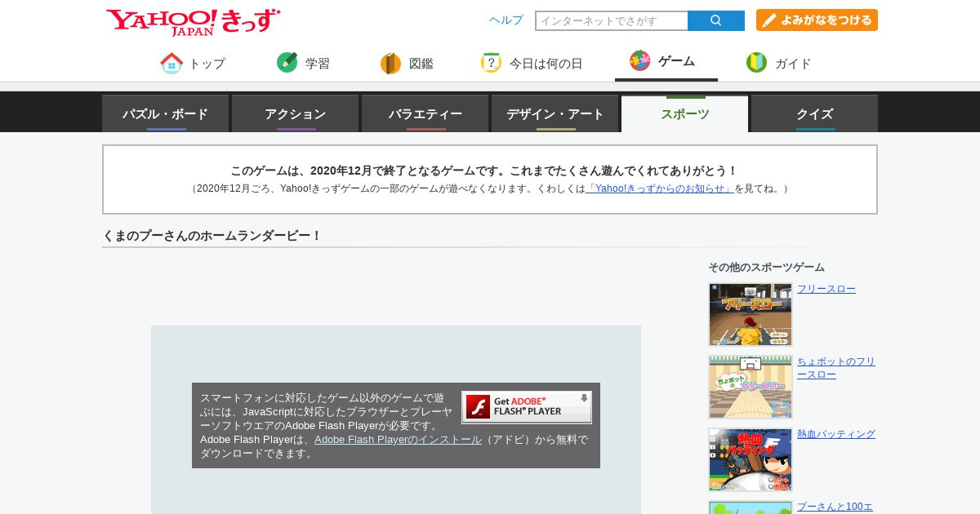Image resolution: width=980 pixels, height=514 pixels.
Task: Click その他のスポーツゲーム heading
Action: tap(766, 267)
